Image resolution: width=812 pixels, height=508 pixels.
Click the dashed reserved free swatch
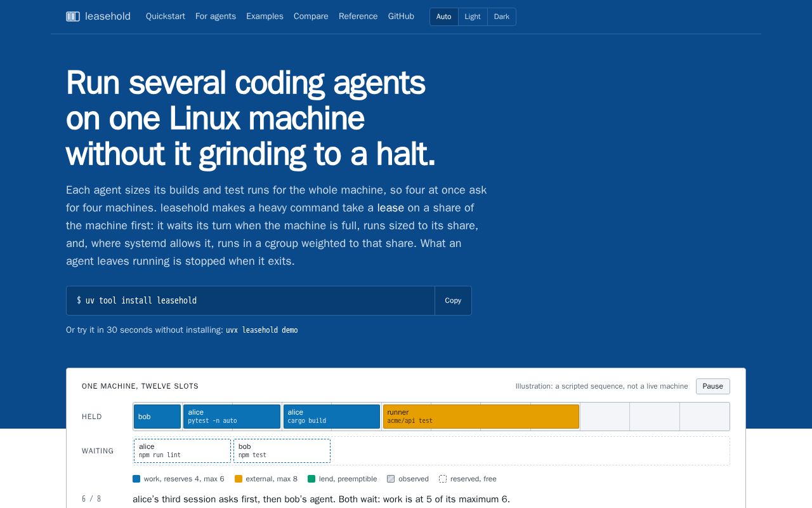(443, 479)
